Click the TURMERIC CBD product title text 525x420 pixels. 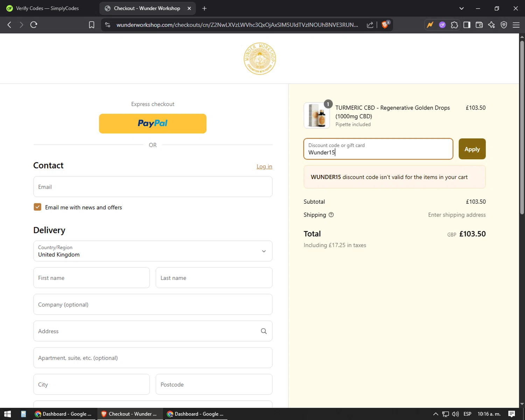coord(393,112)
